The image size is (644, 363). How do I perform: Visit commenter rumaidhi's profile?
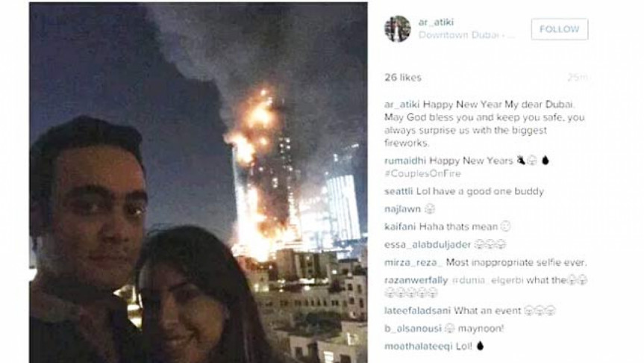pyautogui.click(x=405, y=161)
